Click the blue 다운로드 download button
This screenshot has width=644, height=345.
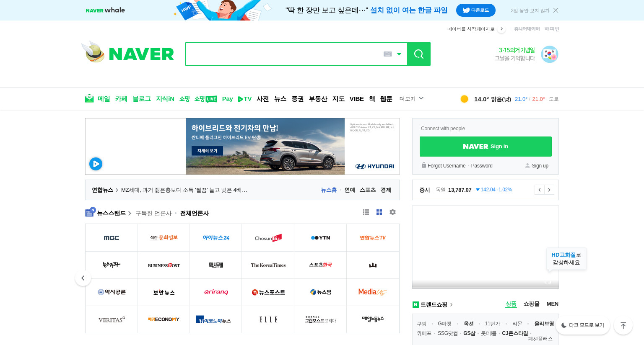(476, 10)
